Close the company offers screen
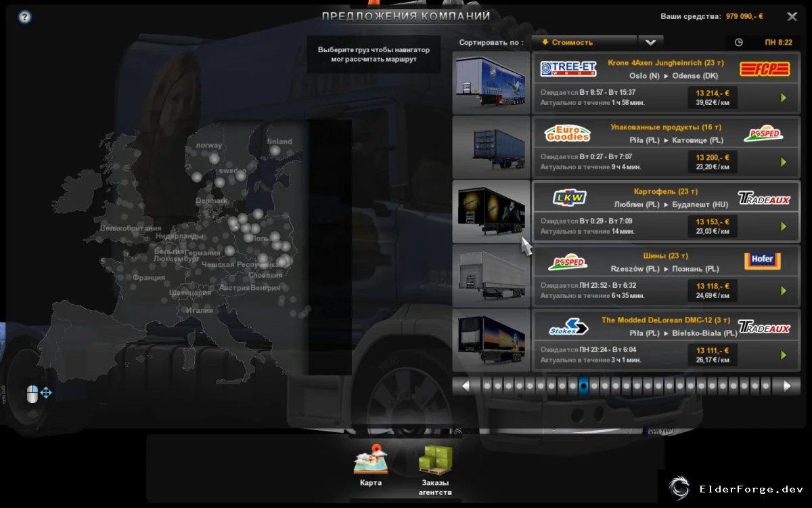The image size is (812, 508). pyautogui.click(x=792, y=16)
